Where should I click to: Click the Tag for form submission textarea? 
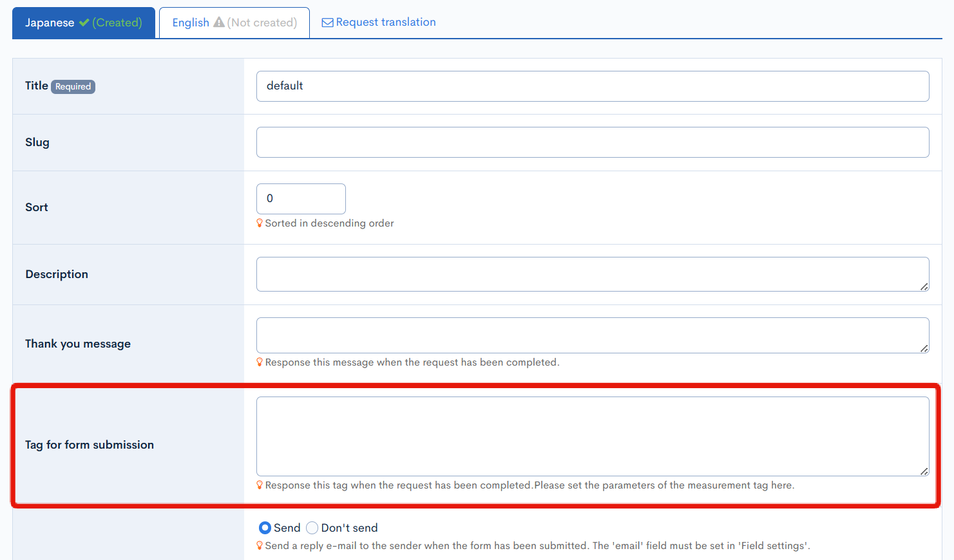click(x=592, y=436)
